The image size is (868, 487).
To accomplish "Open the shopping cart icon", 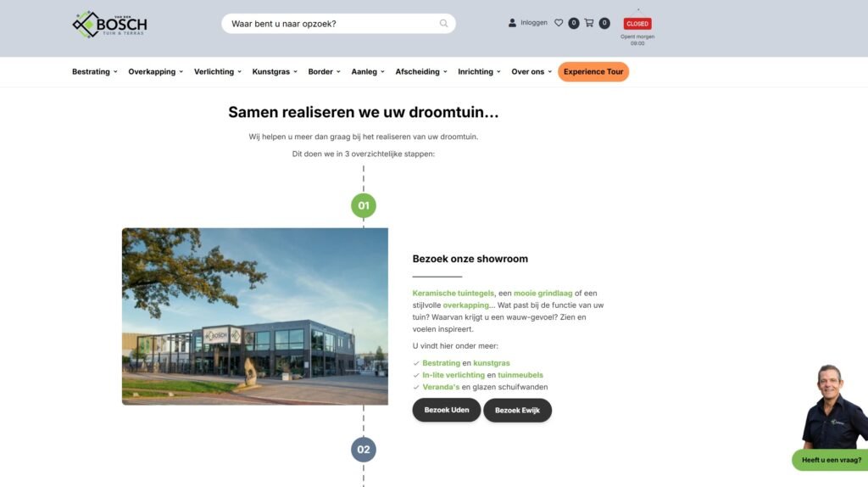I will 589,23.
